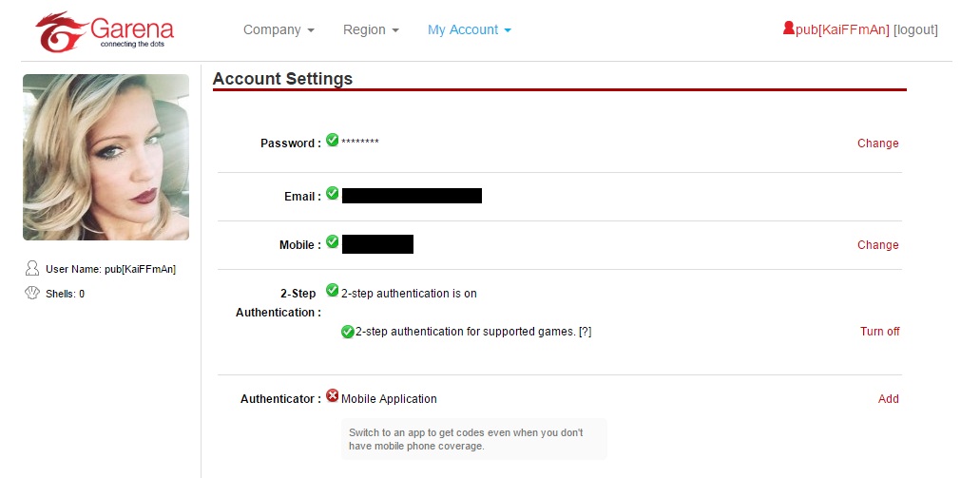Click the green check icon beside Email
Viewport: 980px width, 478px height.
(x=332, y=193)
